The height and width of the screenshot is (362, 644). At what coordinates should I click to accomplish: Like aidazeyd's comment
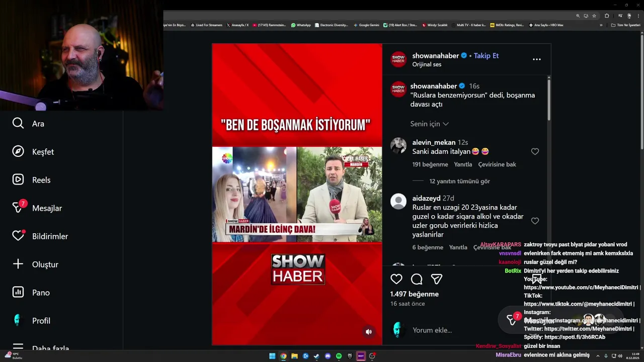[x=535, y=221]
